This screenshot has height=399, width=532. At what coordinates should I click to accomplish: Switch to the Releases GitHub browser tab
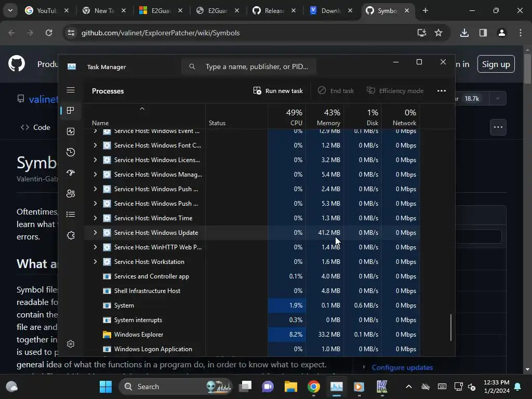pyautogui.click(x=274, y=11)
